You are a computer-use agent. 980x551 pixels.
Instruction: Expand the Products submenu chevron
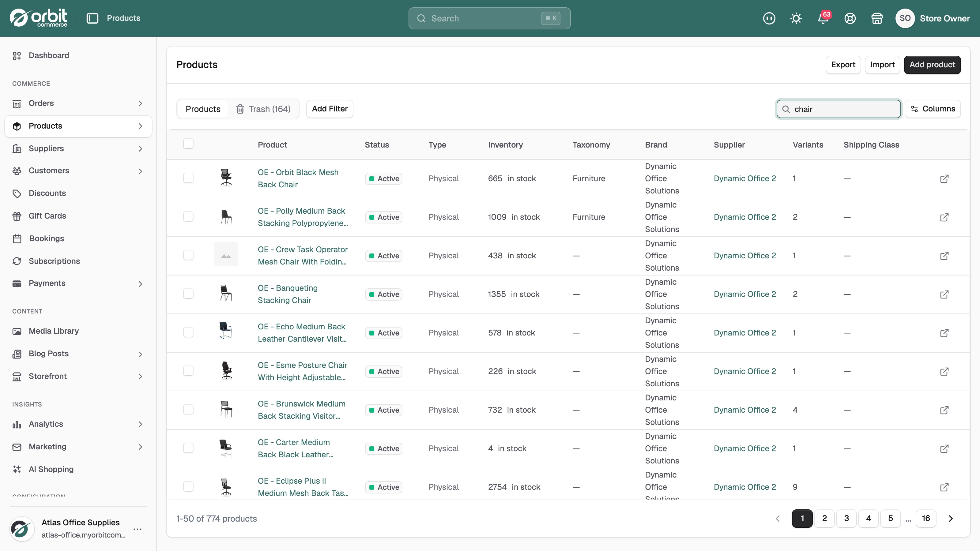(140, 126)
